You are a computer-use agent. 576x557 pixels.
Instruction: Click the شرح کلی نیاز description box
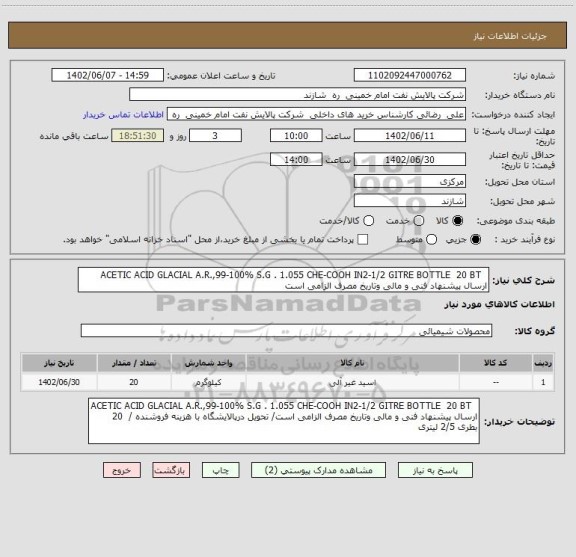tap(284, 280)
